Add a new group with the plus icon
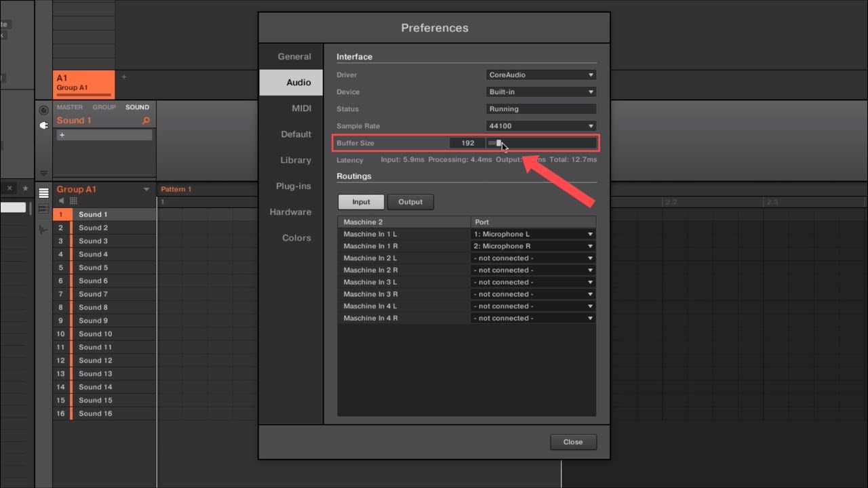Image resolution: width=868 pixels, height=488 pixels. point(123,77)
